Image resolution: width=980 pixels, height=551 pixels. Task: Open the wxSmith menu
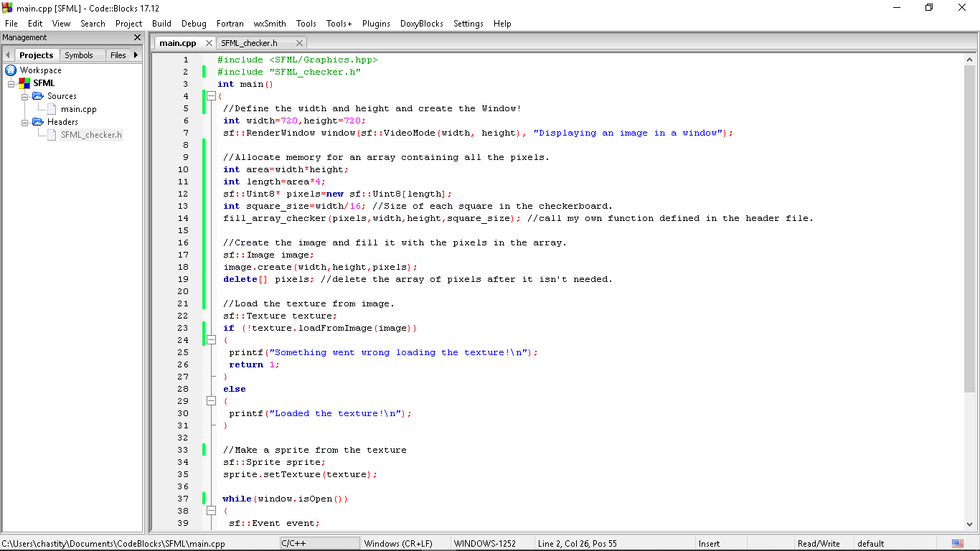pyautogui.click(x=269, y=23)
